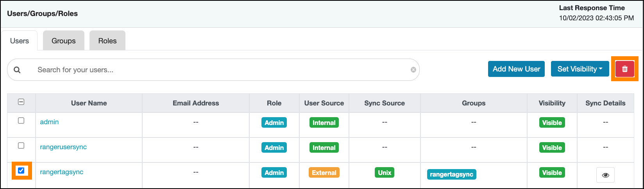The height and width of the screenshot is (189, 644).
Task: Click into the users search field
Action: pyautogui.click(x=219, y=70)
